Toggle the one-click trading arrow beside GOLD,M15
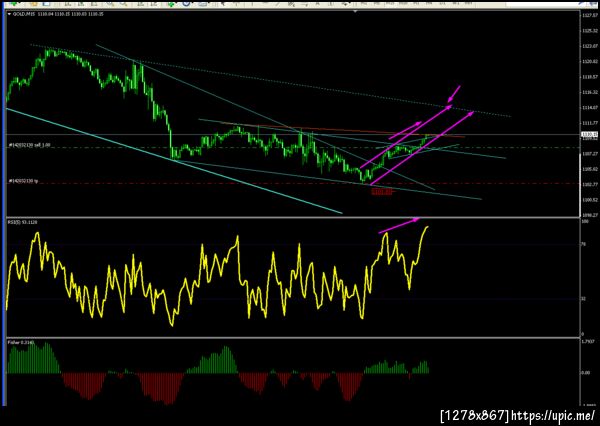 coord(10,14)
